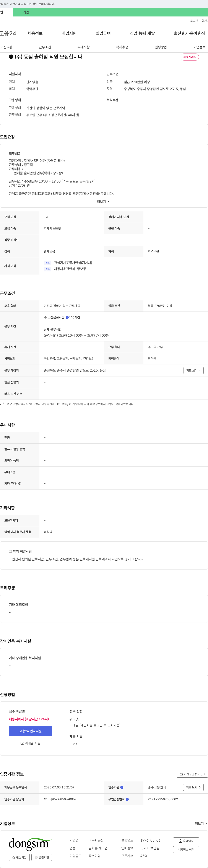The height and width of the screenshot is (868, 208).
Task: Jump to the 근무조건 section tab
Action: pos(45,47)
